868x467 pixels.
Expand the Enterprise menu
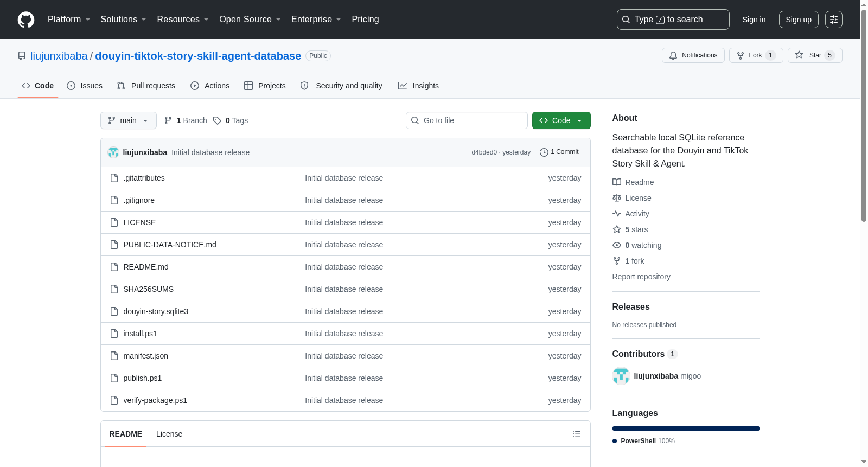click(316, 20)
